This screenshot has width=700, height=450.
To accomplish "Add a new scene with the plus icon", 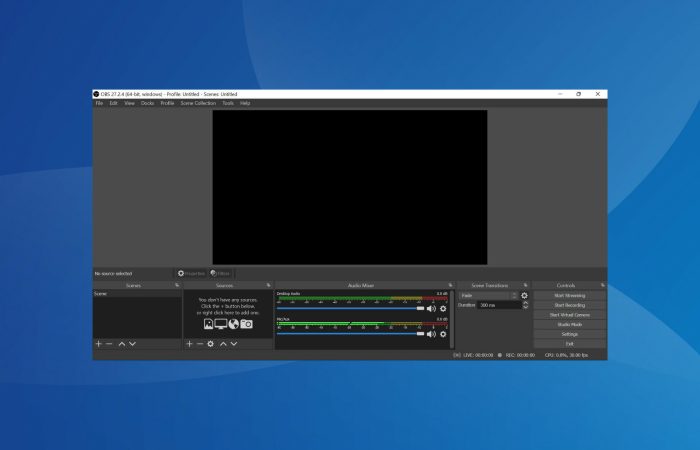I will coord(99,344).
